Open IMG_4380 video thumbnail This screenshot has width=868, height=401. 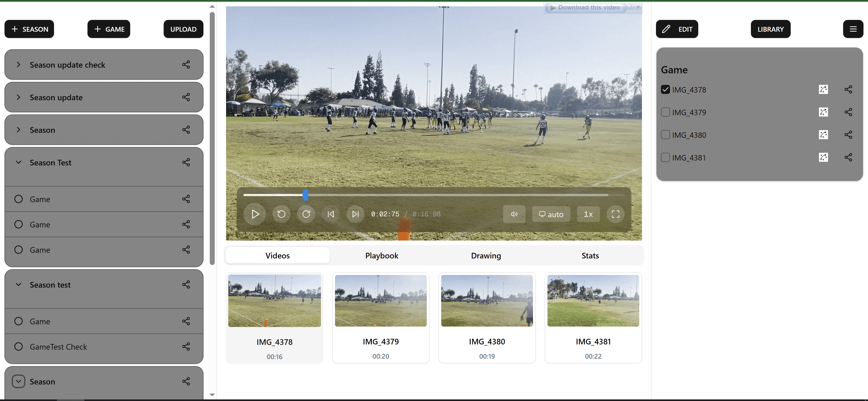(487, 301)
